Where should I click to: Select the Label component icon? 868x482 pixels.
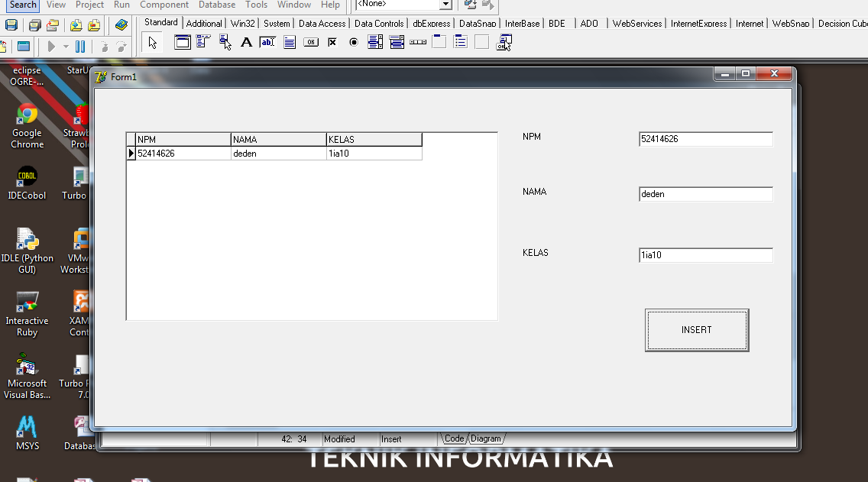(246, 42)
